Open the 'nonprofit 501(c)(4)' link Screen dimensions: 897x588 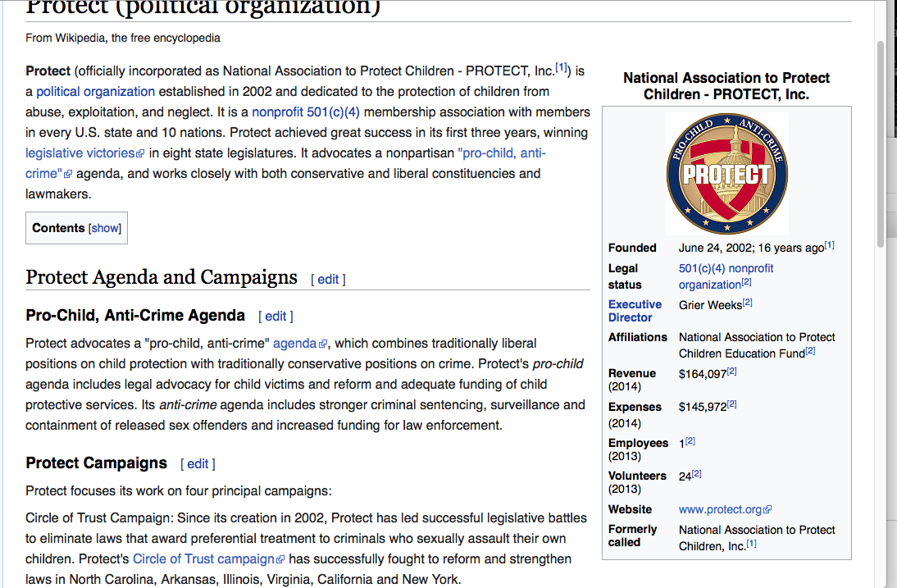tap(305, 112)
